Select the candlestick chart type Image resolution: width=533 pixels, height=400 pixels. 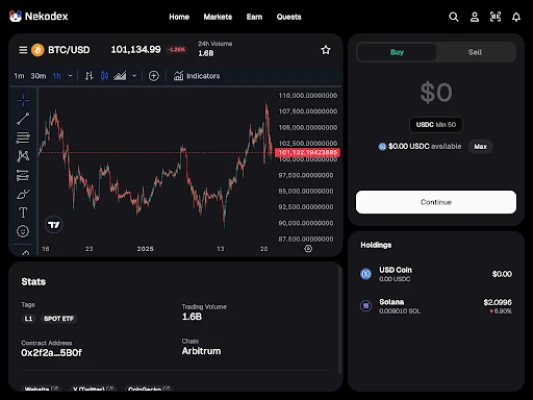pyautogui.click(x=104, y=76)
